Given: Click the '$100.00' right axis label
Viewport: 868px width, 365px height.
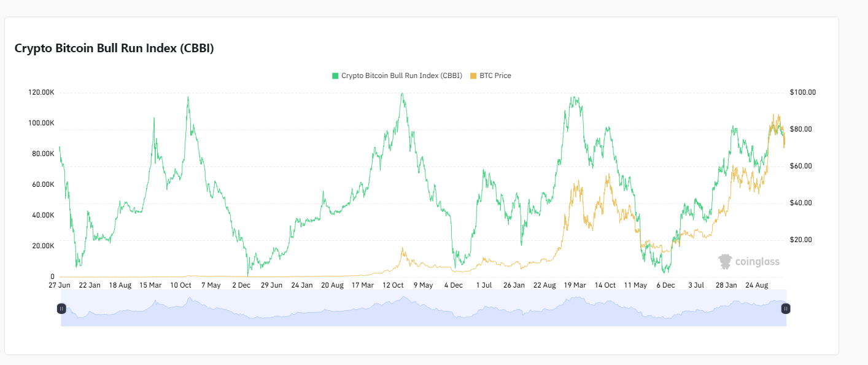Looking at the screenshot, I should tap(803, 92).
